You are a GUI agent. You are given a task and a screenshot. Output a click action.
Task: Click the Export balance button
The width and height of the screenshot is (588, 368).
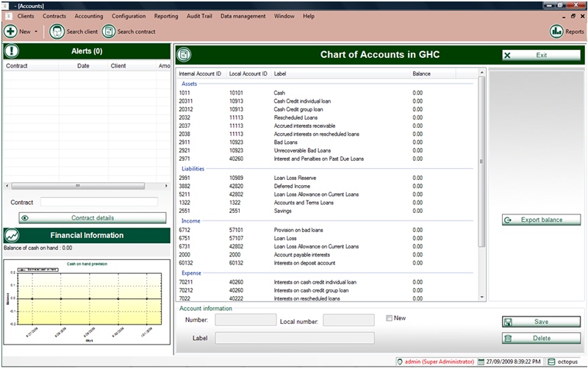coord(541,220)
